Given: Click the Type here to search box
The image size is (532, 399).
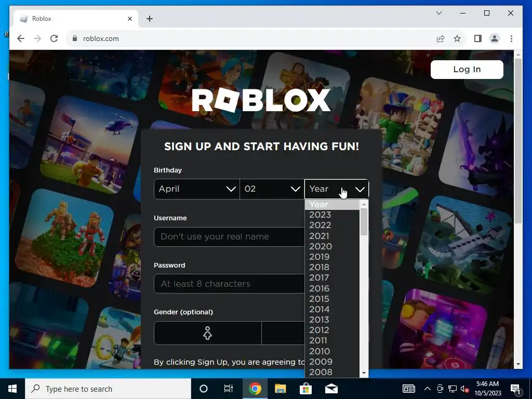Looking at the screenshot, I should point(108,389).
